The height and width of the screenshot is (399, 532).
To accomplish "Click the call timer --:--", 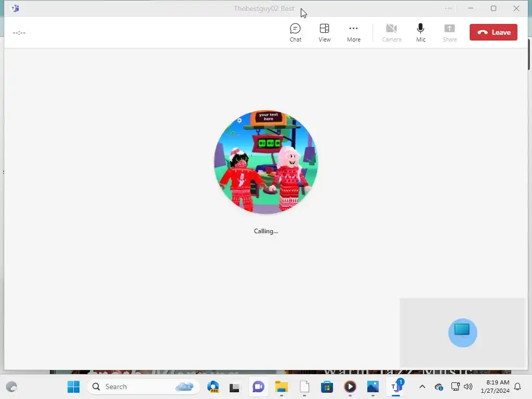I will 19,33.
